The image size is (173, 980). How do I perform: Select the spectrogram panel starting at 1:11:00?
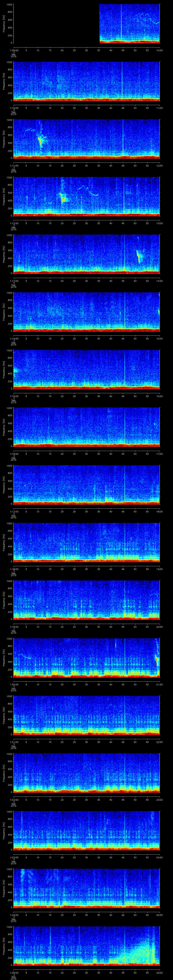point(87,139)
